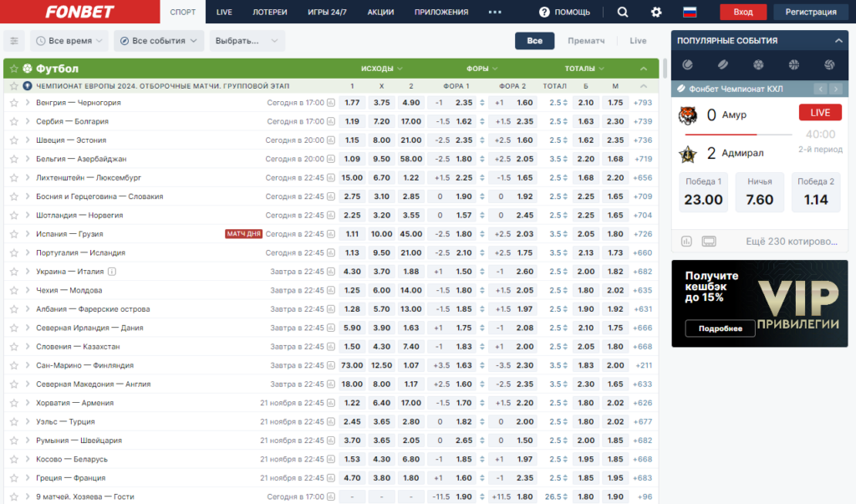Adjust total 2.5 stepper for Сербия — Болгария
856x504 pixels.
pyautogui.click(x=565, y=121)
